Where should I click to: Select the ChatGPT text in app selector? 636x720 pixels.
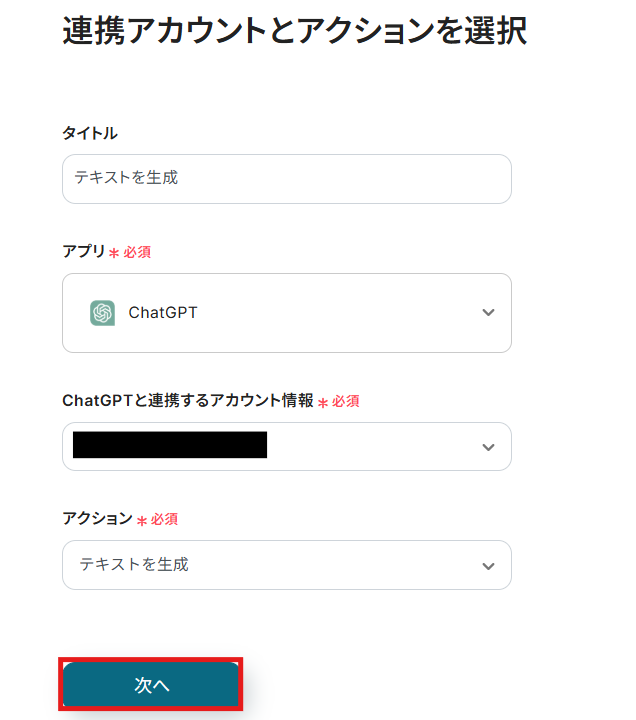point(163,313)
